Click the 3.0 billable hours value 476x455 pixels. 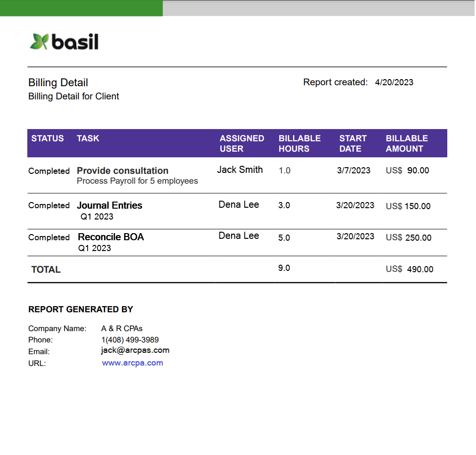coord(284,205)
